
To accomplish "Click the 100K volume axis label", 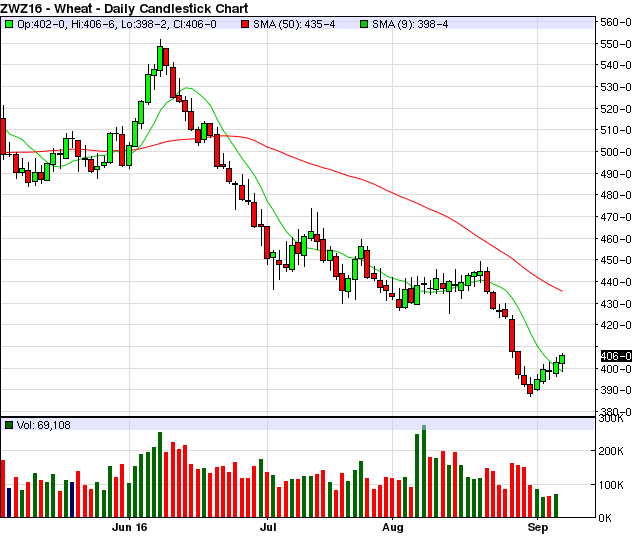I will pos(611,485).
